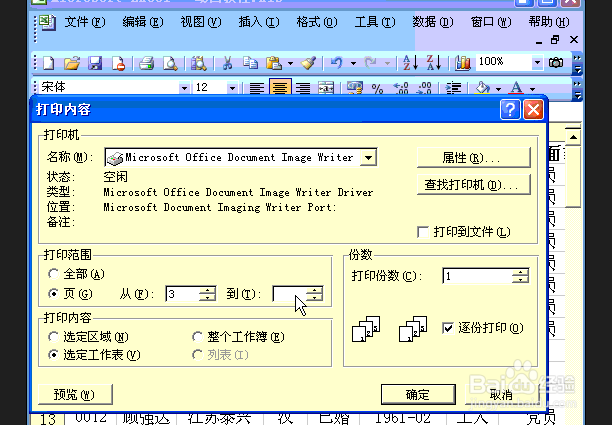Click the Fill Color paint bucket
Image resolution: width=612 pixels, height=425 pixels.
pos(483,88)
